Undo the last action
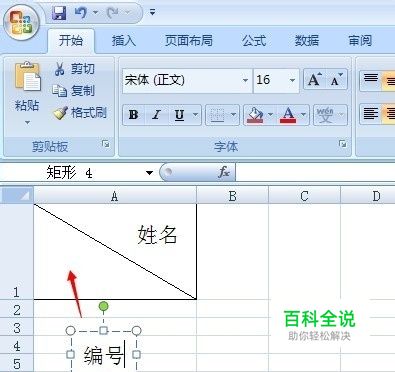 point(81,13)
